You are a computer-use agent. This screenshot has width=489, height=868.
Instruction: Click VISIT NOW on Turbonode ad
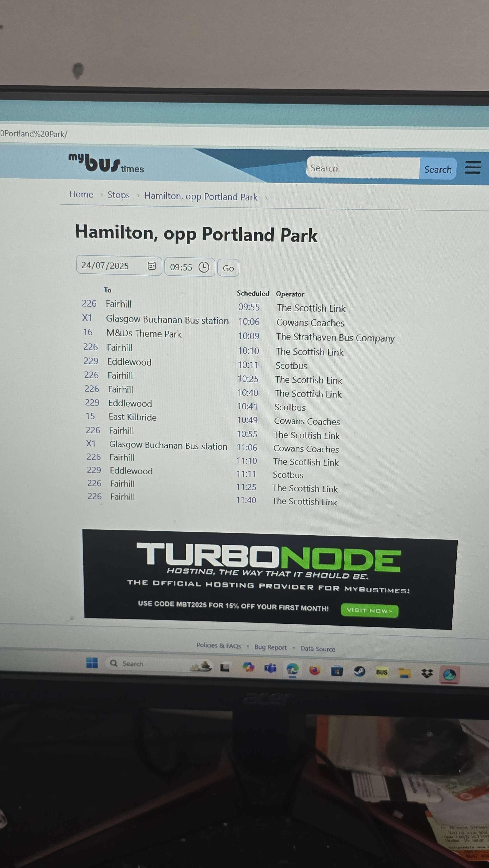tap(370, 610)
